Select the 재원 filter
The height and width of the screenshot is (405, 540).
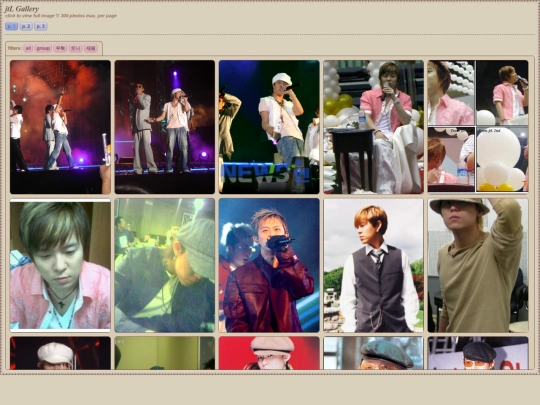(91, 49)
